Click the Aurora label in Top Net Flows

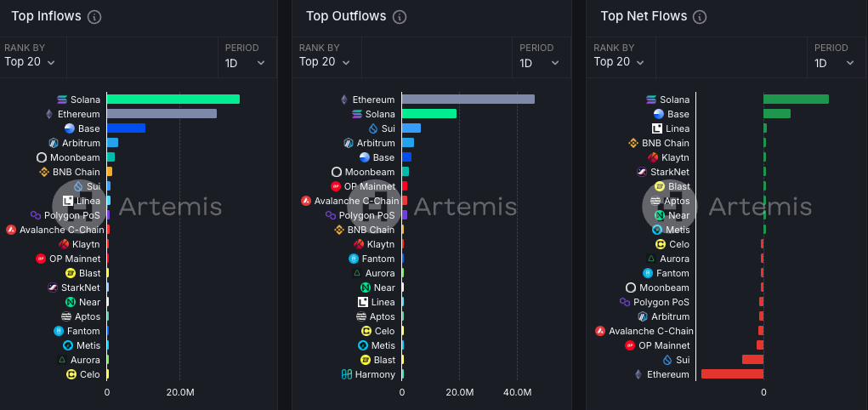675,259
